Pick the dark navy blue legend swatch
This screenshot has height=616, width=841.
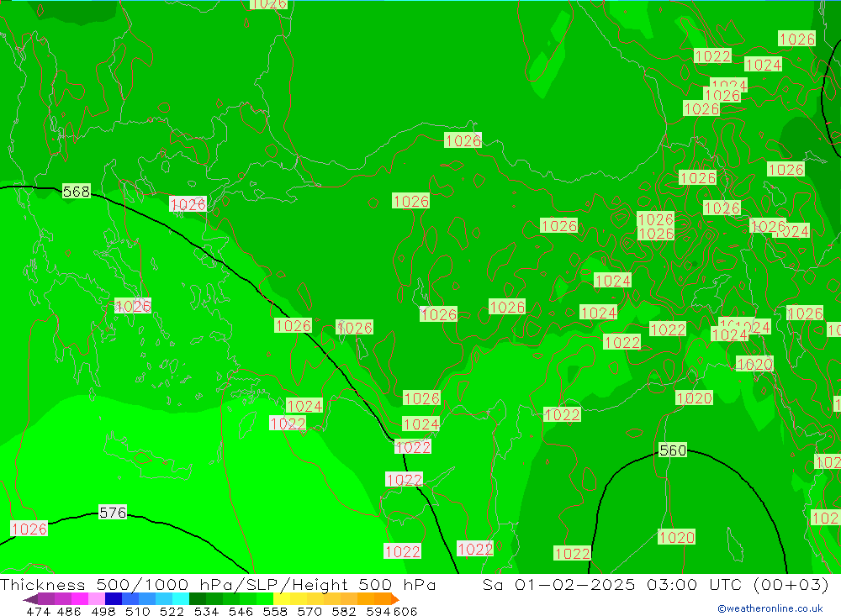click(114, 599)
